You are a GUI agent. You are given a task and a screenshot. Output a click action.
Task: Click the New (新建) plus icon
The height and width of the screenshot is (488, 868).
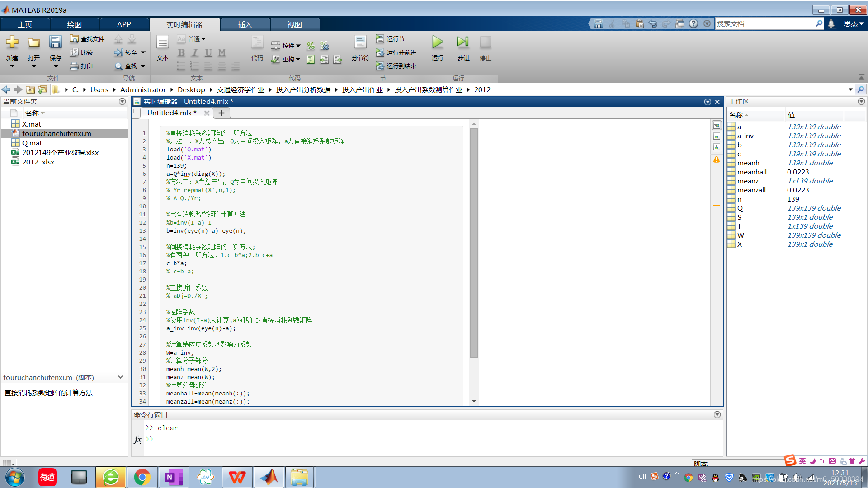pos(12,42)
